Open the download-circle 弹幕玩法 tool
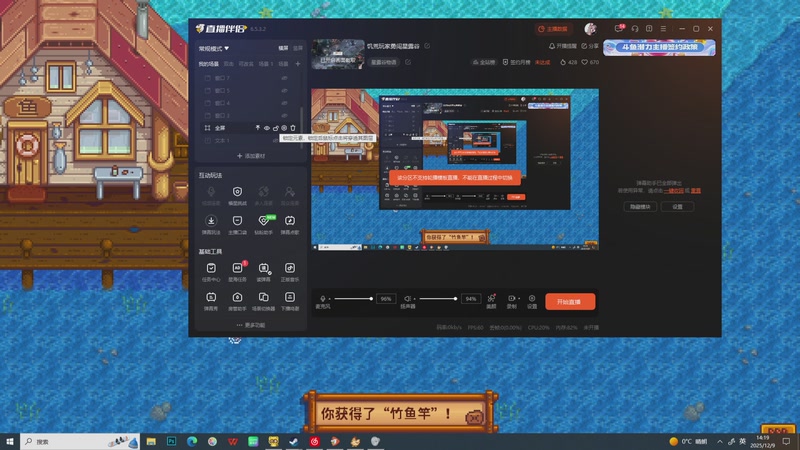 (x=211, y=224)
